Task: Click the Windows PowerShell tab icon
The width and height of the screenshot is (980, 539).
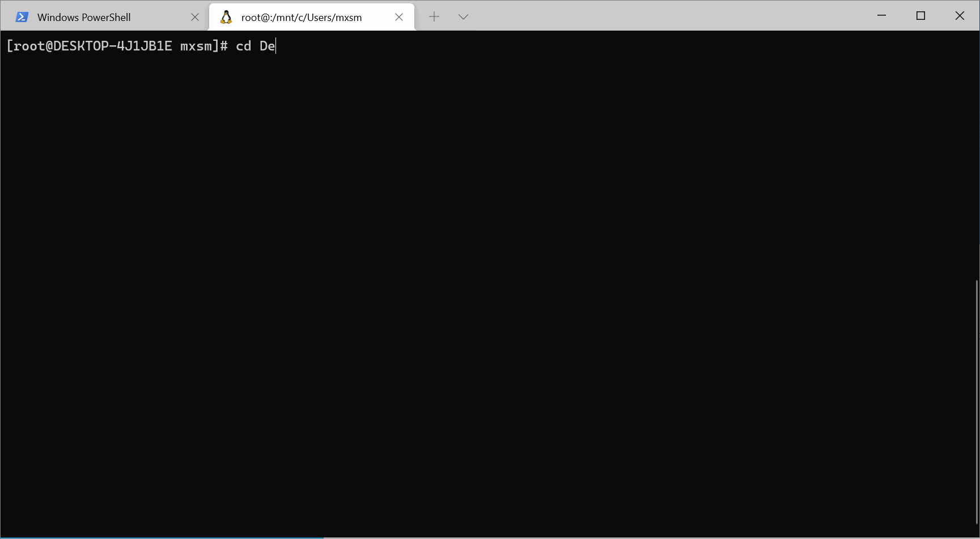Action: [22, 16]
